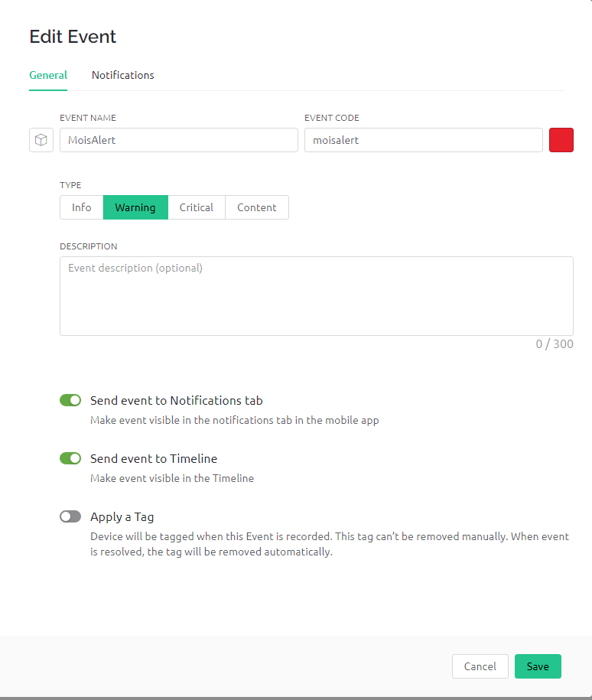The image size is (592, 700).
Task: Open the red event color swatch
Action: 561,140
